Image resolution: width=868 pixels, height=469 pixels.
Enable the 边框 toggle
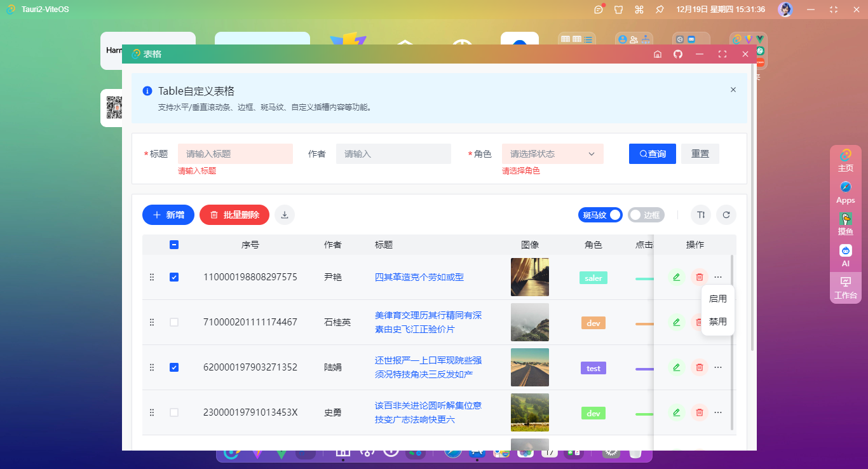tap(646, 215)
